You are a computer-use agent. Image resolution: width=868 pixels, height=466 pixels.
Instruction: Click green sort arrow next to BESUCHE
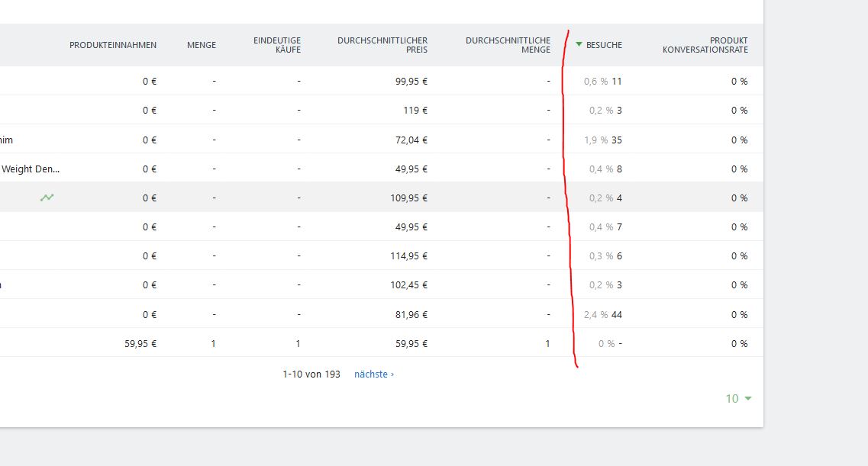pos(579,44)
